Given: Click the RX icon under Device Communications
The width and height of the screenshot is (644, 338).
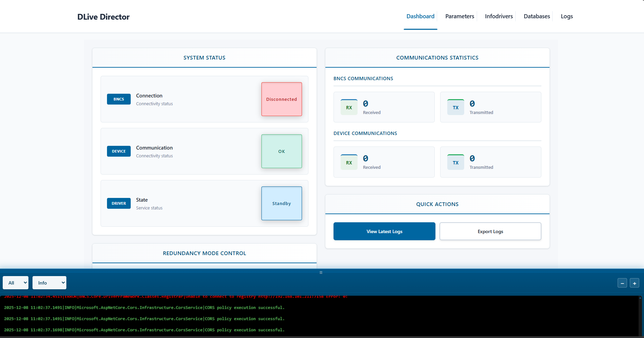Looking at the screenshot, I should tap(349, 162).
